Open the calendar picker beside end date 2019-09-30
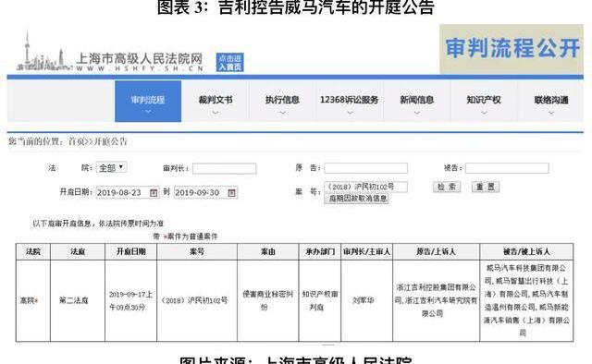This screenshot has height=364, width=592. coord(232,193)
